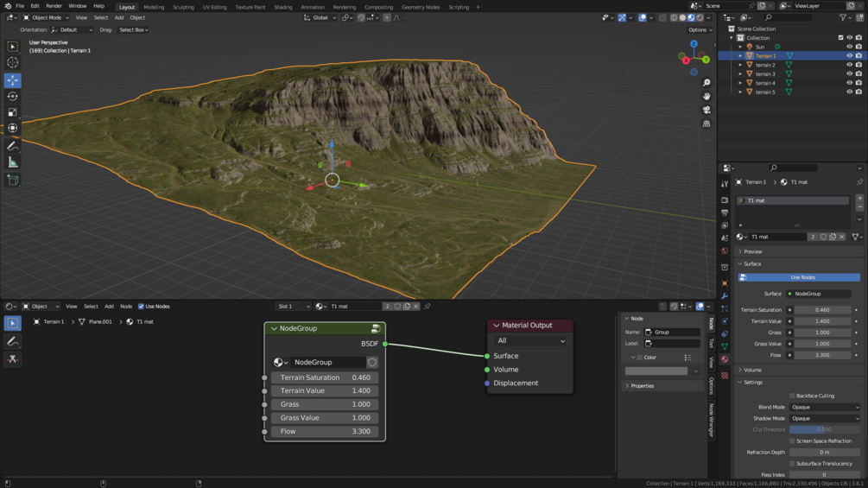Image resolution: width=868 pixels, height=488 pixels.
Task: Open the Render menu
Action: (54, 6)
